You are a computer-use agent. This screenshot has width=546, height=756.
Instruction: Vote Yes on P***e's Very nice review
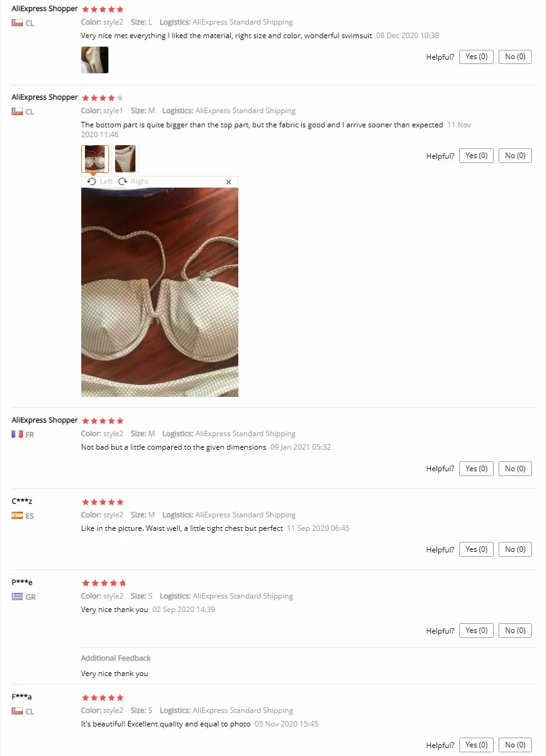[x=476, y=631]
